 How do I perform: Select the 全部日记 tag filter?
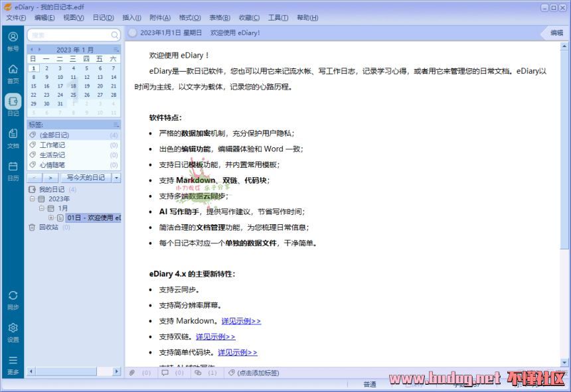pos(74,135)
